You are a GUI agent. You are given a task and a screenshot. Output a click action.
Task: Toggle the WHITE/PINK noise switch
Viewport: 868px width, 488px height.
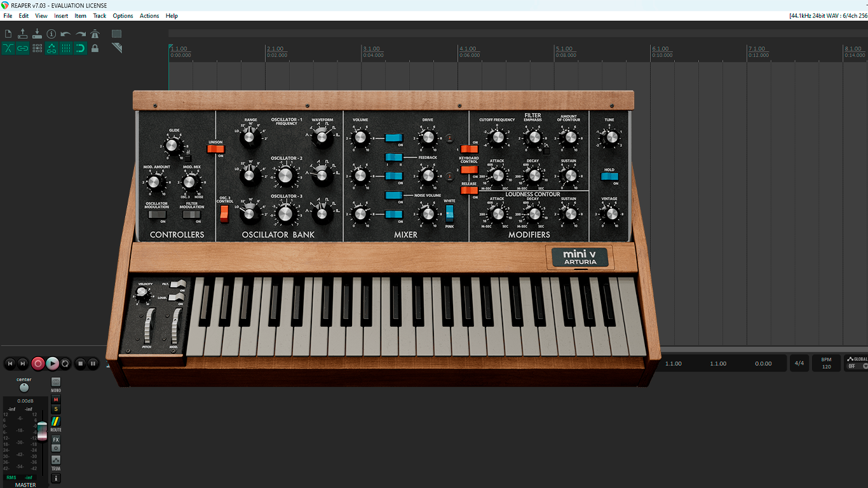[x=449, y=213]
